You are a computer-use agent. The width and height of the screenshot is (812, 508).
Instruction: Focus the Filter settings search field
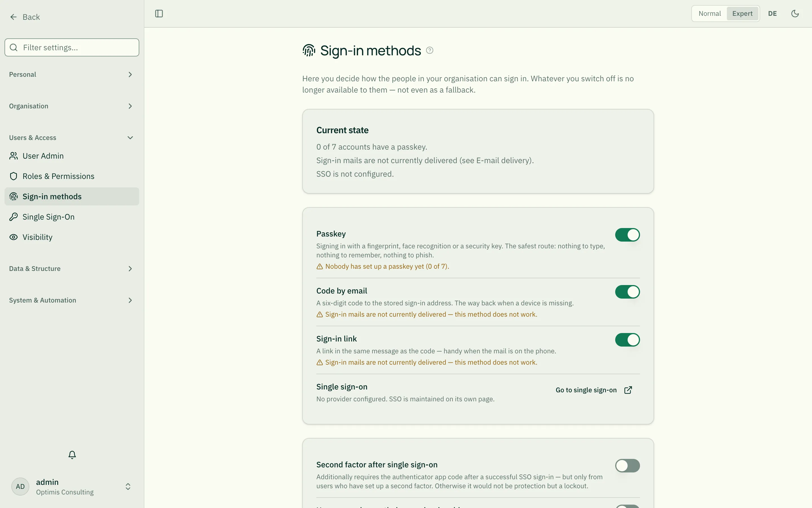[72, 47]
